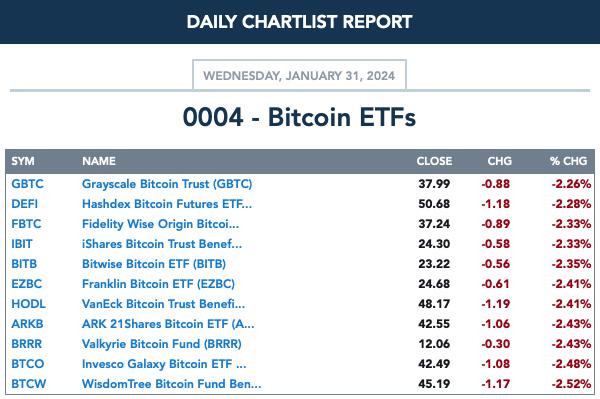
Task: Click the SYM column header
Action: pyautogui.click(x=23, y=161)
